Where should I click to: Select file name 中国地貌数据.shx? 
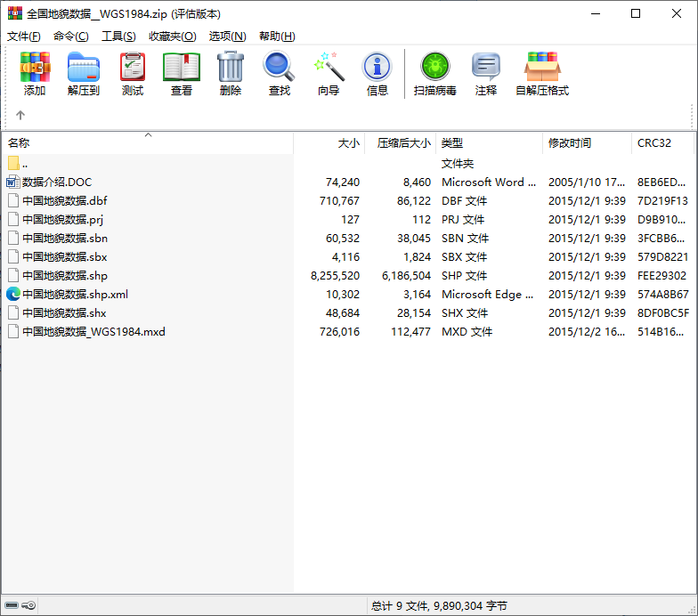64,313
